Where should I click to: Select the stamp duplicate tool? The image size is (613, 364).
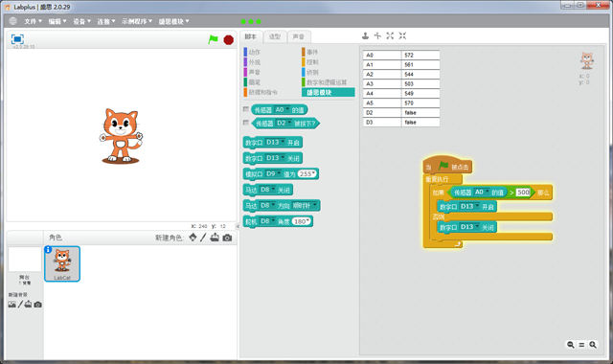coord(365,36)
